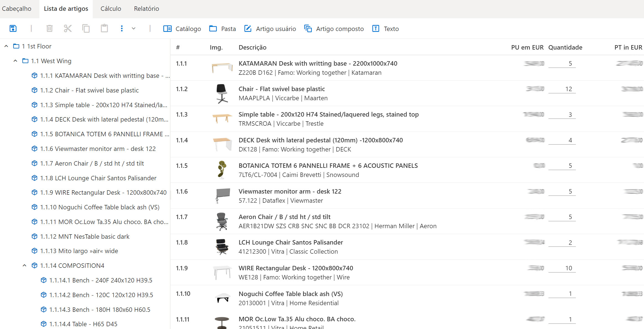
Task: Click the Aeron Chair thumbnail image
Action: (222, 221)
